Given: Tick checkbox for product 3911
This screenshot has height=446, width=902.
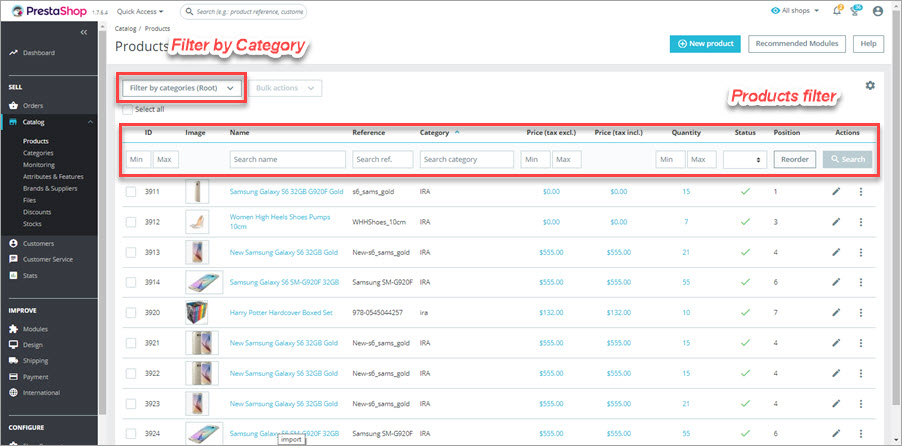Looking at the screenshot, I should pyautogui.click(x=131, y=192).
